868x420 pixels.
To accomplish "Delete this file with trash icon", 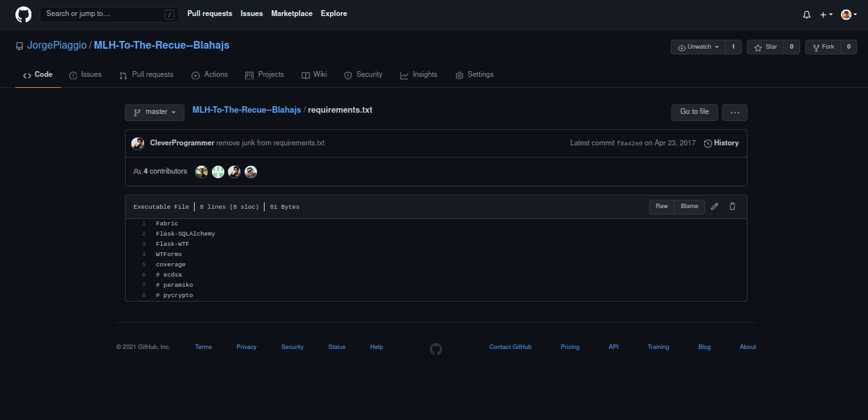I will [733, 207].
